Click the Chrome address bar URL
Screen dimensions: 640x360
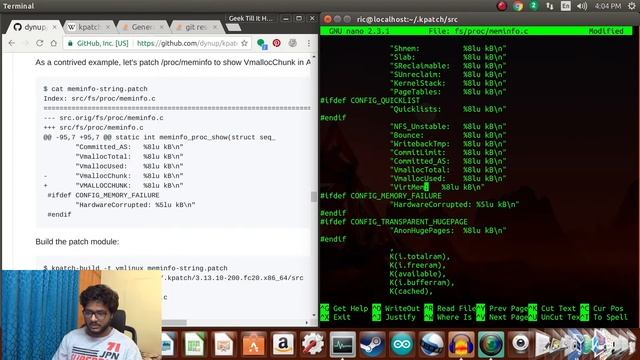tap(187, 43)
